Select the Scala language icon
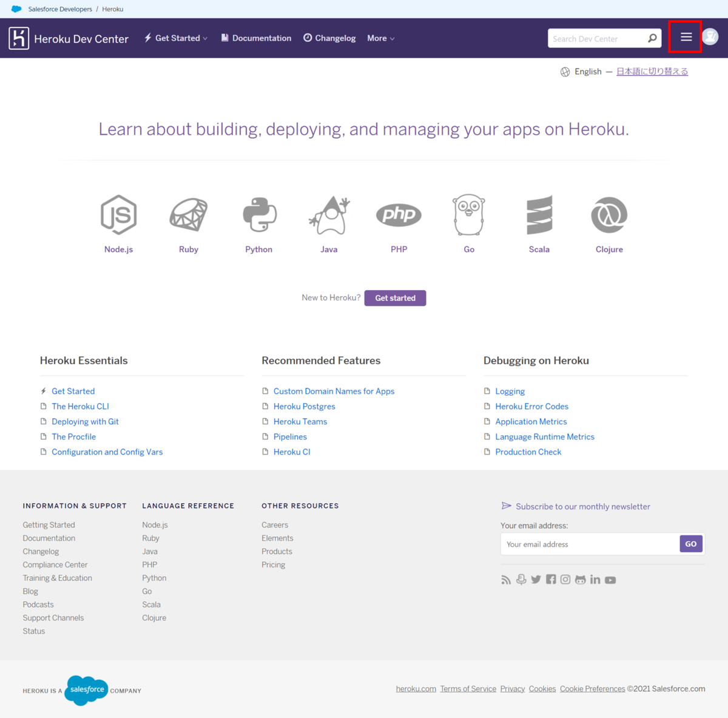The width and height of the screenshot is (728, 718). [x=539, y=215]
